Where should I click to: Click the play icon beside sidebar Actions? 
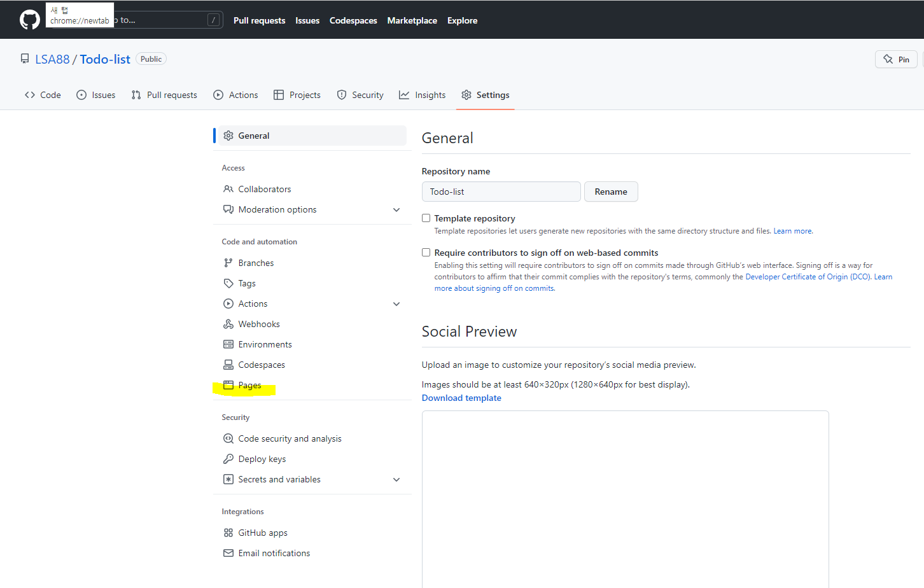pos(228,304)
